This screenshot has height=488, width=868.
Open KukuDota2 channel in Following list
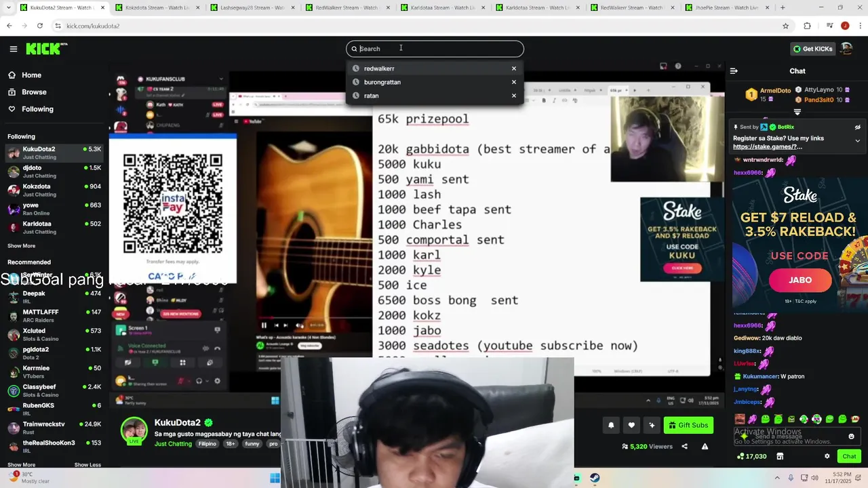point(54,152)
